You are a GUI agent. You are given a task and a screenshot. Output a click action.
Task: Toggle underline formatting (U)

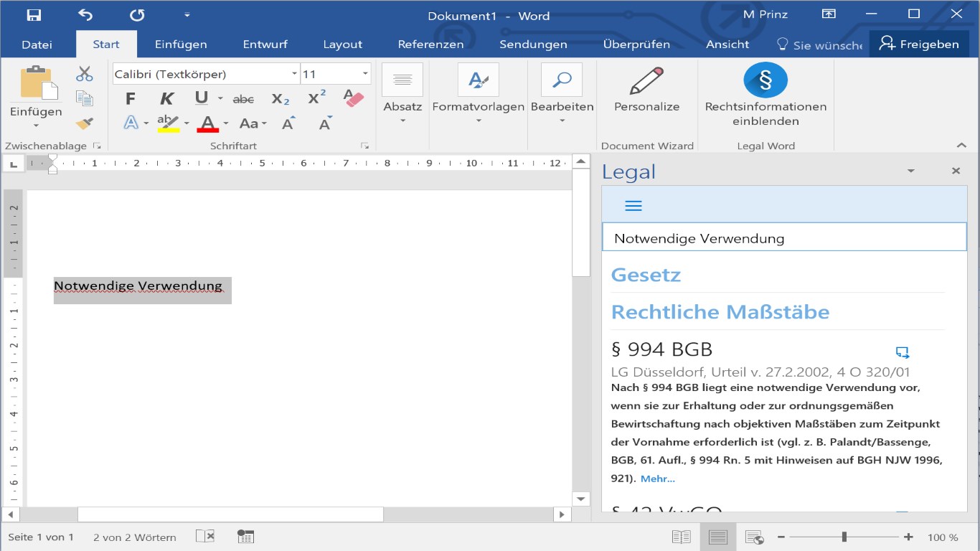tap(201, 98)
